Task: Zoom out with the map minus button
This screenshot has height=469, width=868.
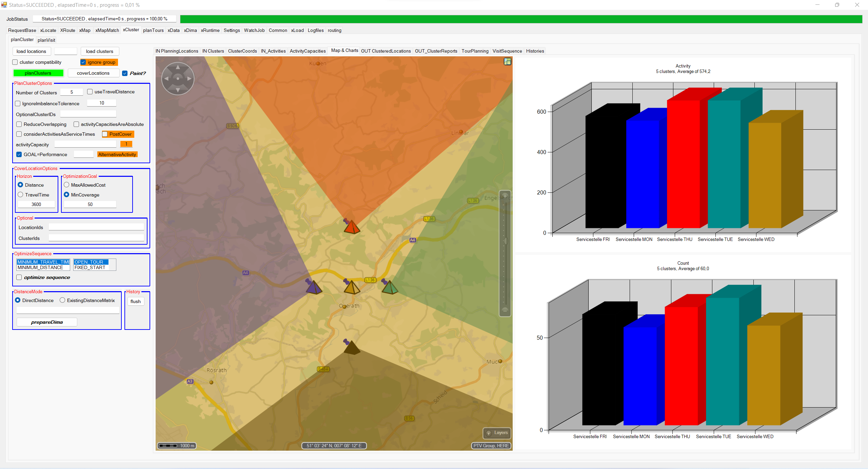Action: tap(505, 310)
